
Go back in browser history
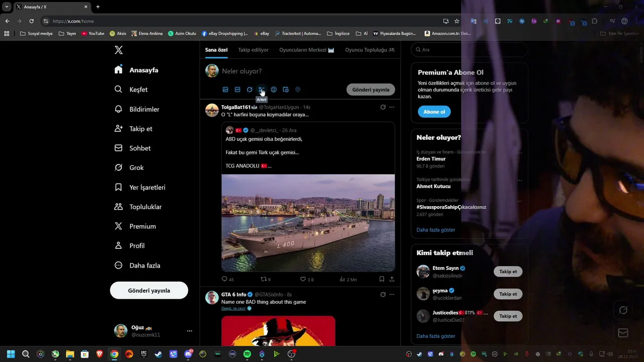coord(7,21)
